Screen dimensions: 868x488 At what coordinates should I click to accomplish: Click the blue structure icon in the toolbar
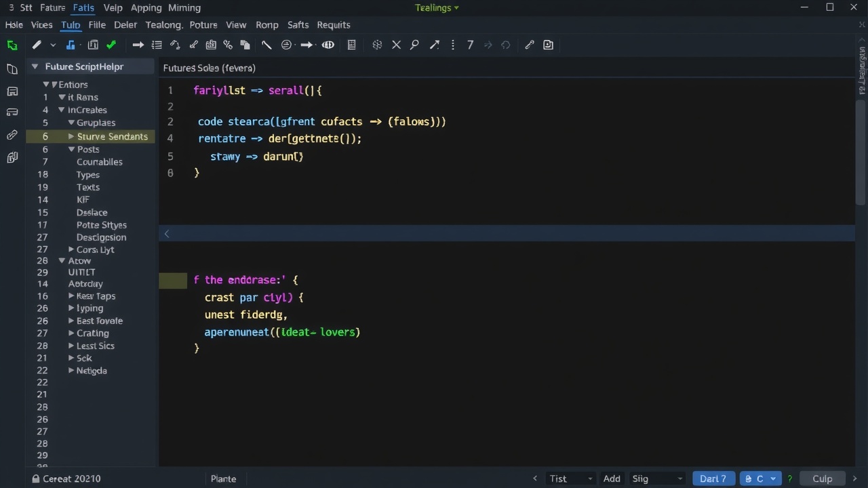71,45
